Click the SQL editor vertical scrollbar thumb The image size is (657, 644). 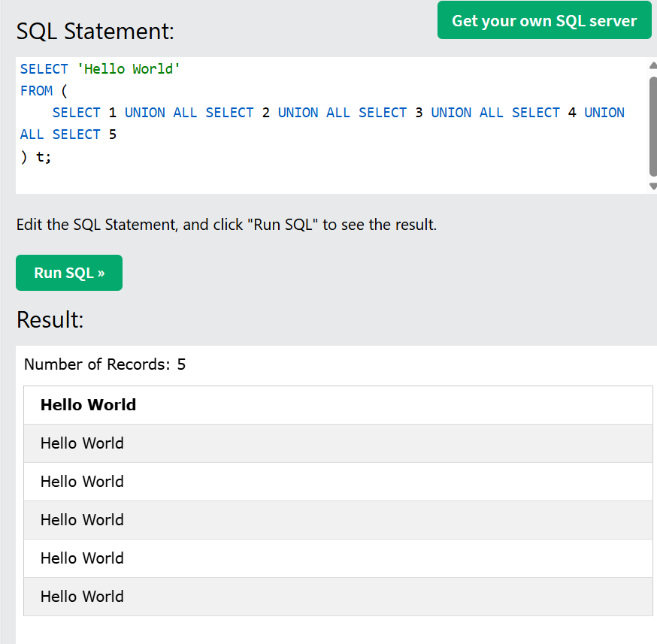pos(652,124)
